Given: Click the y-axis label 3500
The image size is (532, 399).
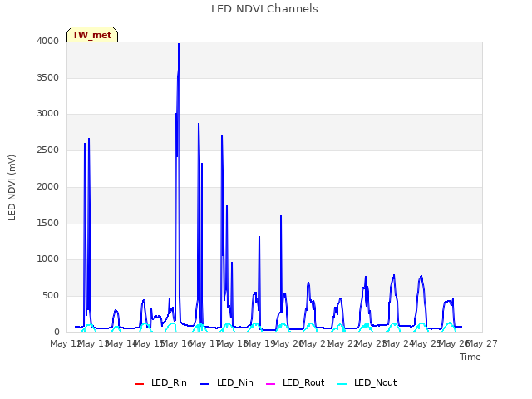Looking at the screenshot, I should coord(47,77).
